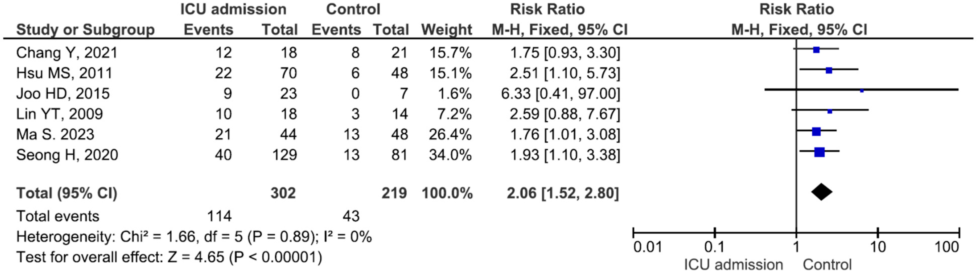Viewport: 980px width, 276px height.
Task: Click the ICU admission label under the axis
Action: [x=733, y=265]
